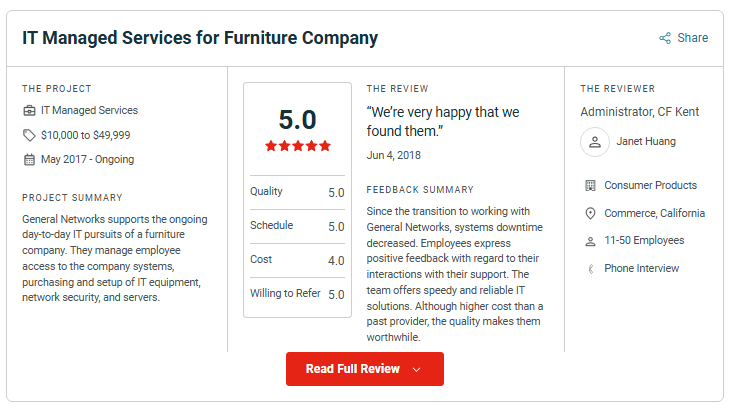Expand the Read Full Review chevron
This screenshot has height=408, width=733.
click(x=417, y=369)
